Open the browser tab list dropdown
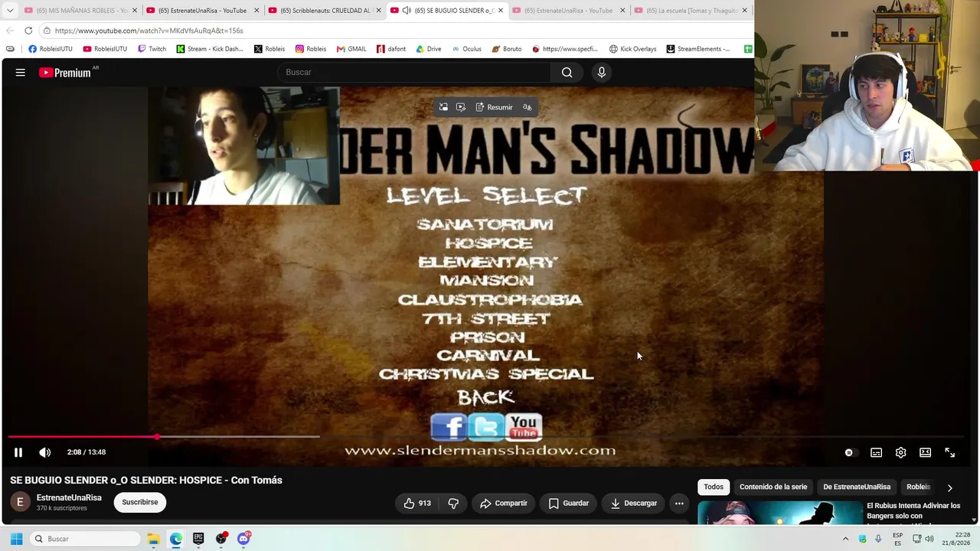This screenshot has width=980, height=551. (x=10, y=11)
